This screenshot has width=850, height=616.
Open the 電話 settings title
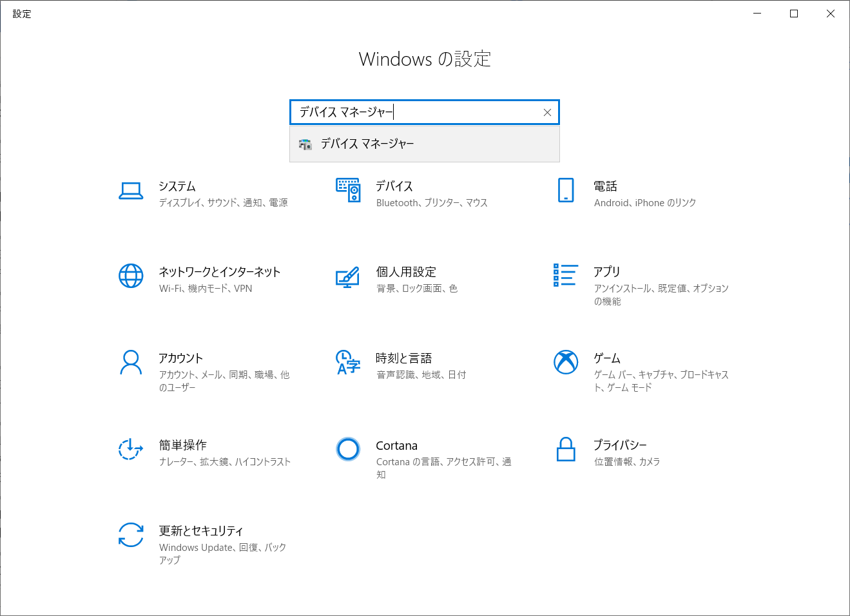[606, 186]
